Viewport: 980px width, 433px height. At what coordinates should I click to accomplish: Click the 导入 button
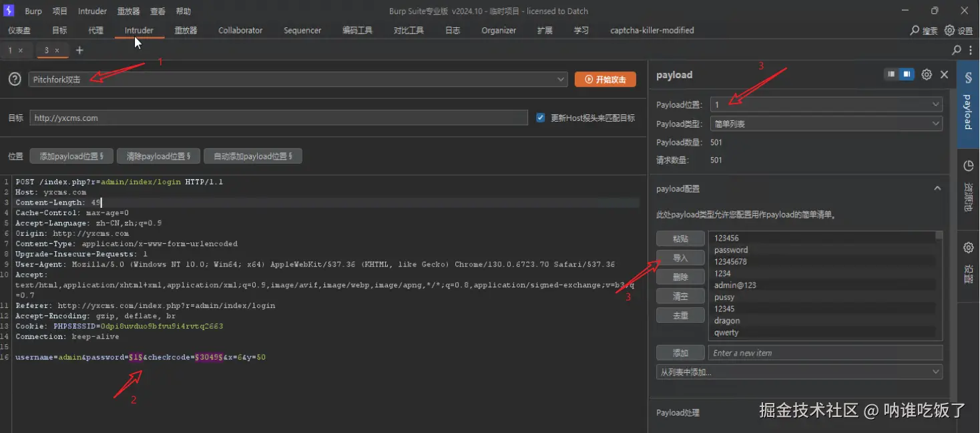[680, 258]
